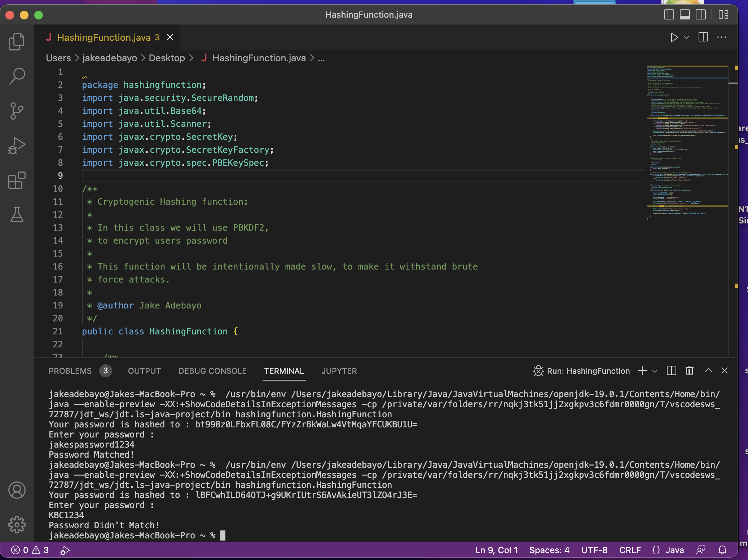The height and width of the screenshot is (560, 748).
Task: Open the terminal launch profile dropdown
Action: click(x=655, y=371)
